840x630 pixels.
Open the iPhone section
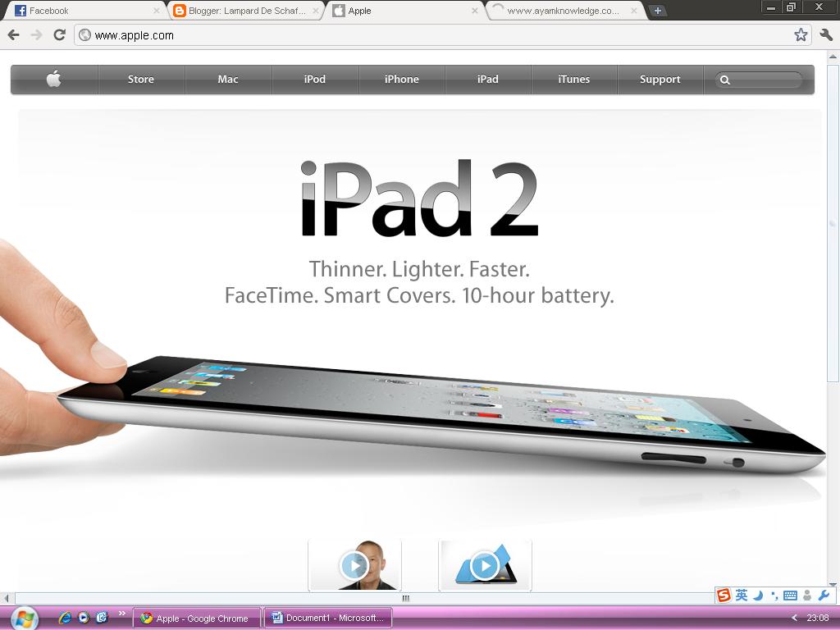point(401,80)
